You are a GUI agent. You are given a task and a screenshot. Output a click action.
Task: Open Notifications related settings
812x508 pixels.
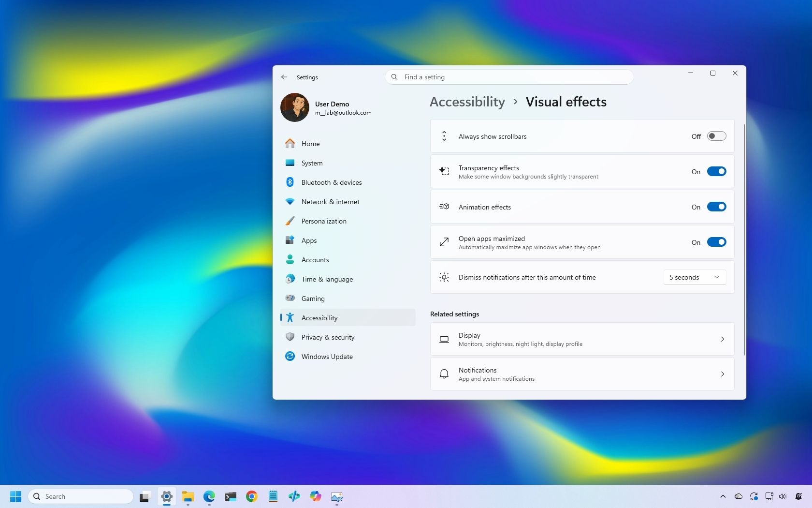click(582, 374)
